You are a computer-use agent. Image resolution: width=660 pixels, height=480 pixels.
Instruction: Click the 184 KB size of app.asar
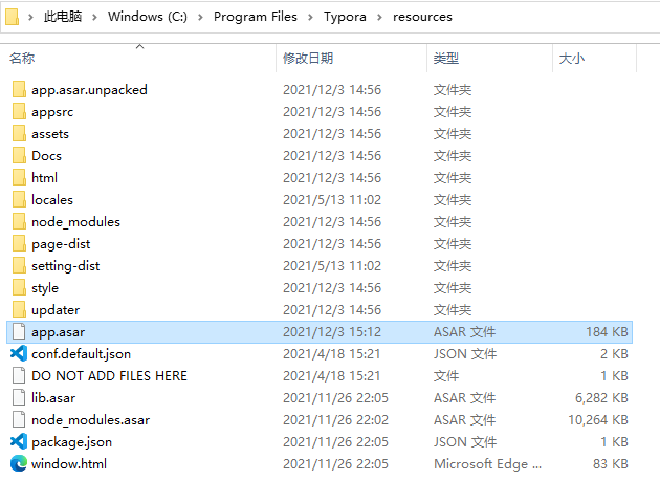click(x=607, y=332)
